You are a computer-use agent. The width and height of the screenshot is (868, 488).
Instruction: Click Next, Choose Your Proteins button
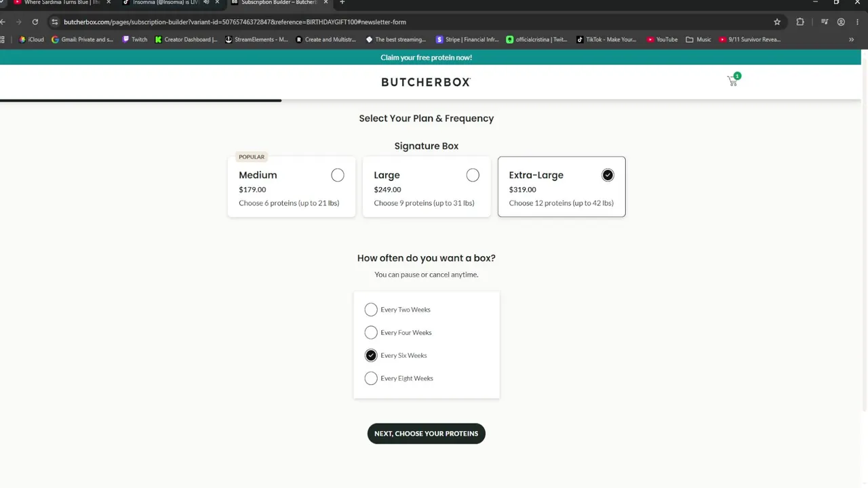[427, 434]
